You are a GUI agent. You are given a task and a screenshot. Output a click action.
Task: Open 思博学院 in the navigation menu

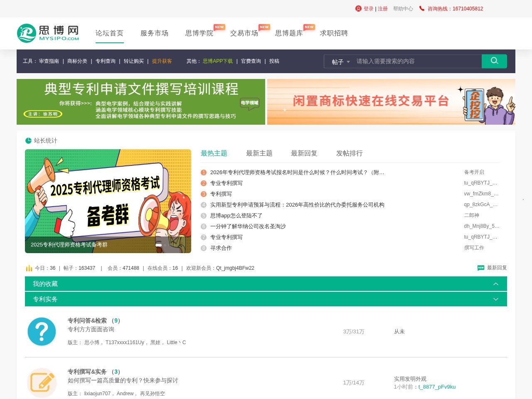point(199,33)
